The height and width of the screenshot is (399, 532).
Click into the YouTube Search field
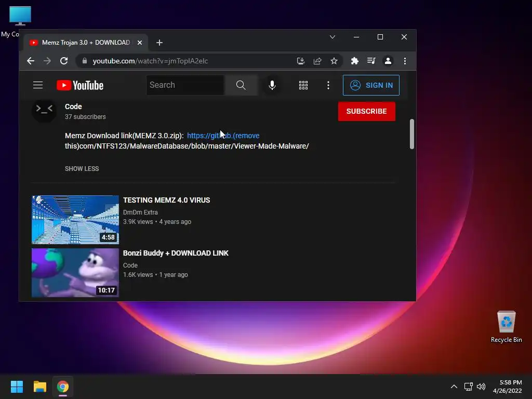185,85
